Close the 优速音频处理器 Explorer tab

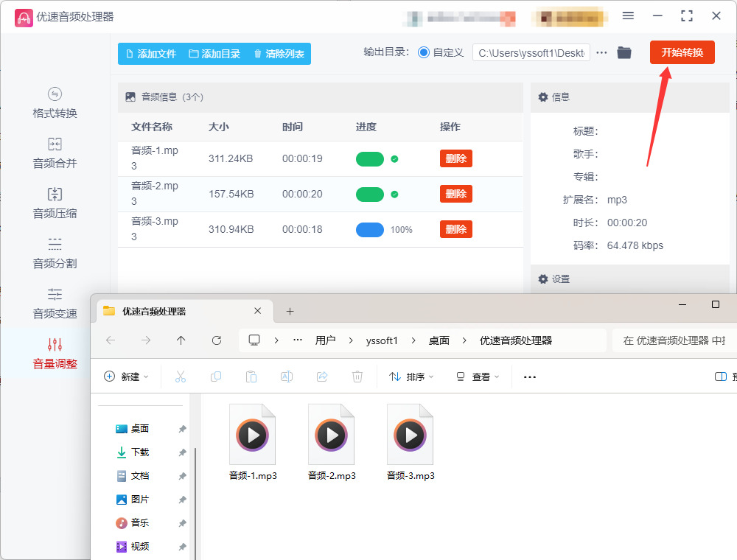(257, 311)
